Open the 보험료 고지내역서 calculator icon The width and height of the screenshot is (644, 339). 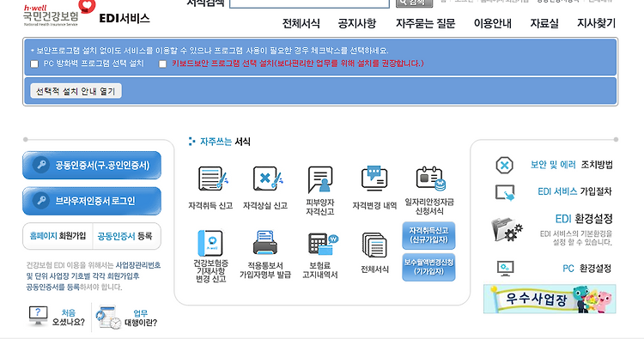[323, 245]
